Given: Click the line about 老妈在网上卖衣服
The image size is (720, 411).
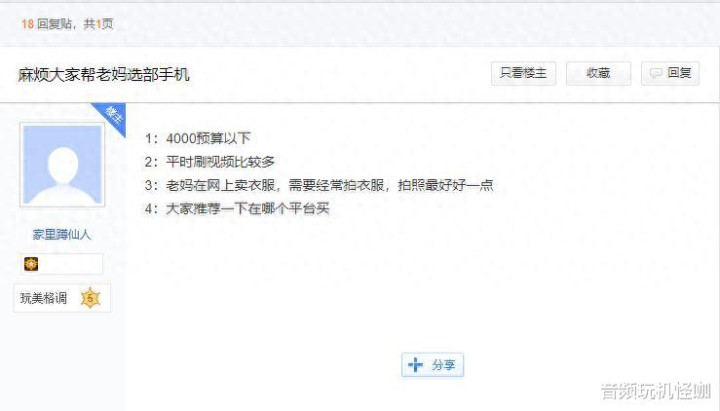Looking at the screenshot, I should pyautogui.click(x=319, y=185).
